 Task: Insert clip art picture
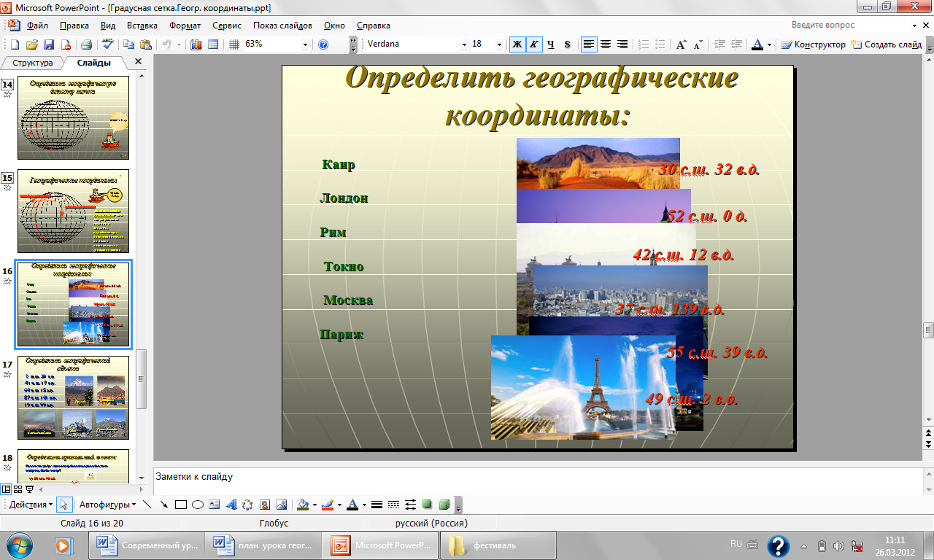[x=264, y=505]
